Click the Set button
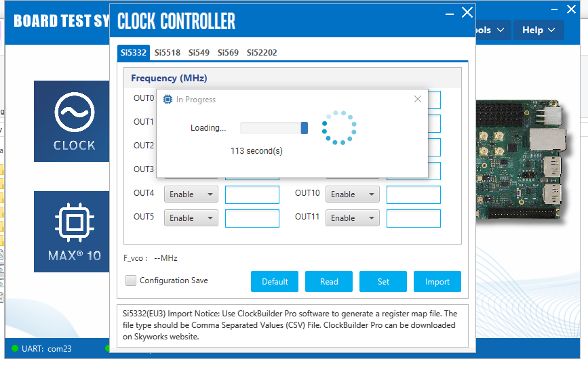 tap(383, 282)
